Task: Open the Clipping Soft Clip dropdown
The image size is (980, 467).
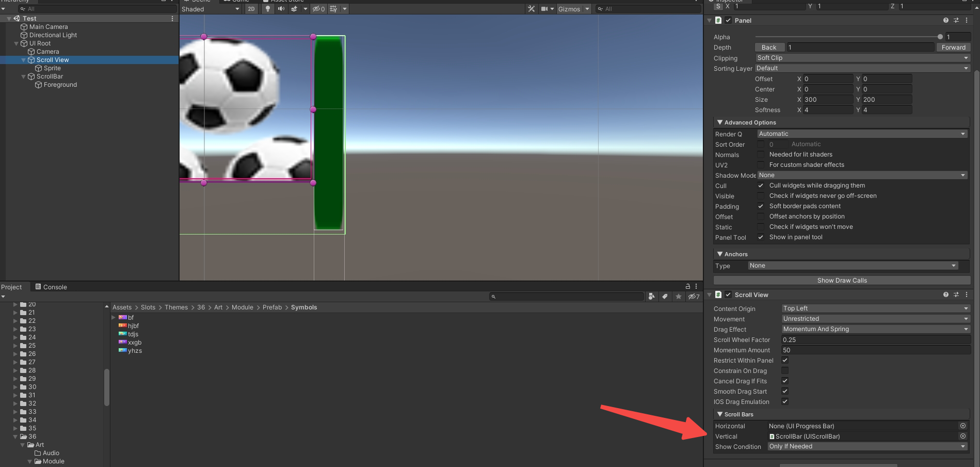Action: 863,58
